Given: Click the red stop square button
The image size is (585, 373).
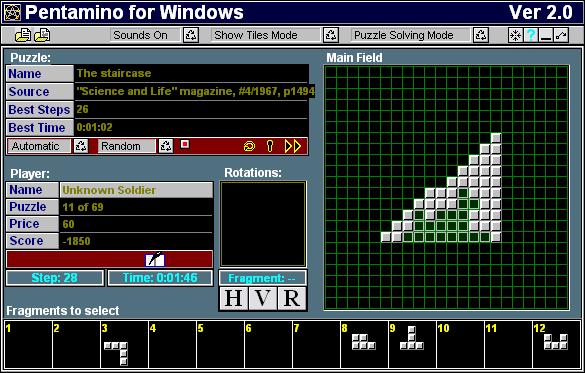Looking at the screenshot, I should coord(185,144).
